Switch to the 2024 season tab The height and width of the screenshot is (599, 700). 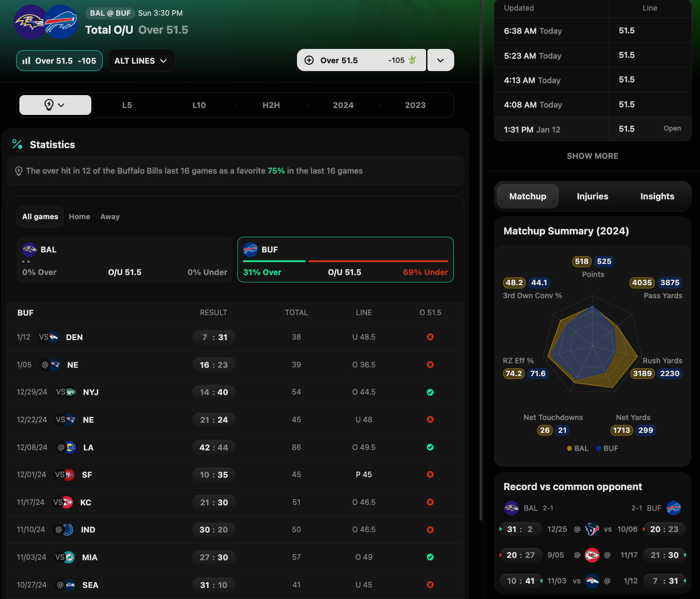click(343, 105)
